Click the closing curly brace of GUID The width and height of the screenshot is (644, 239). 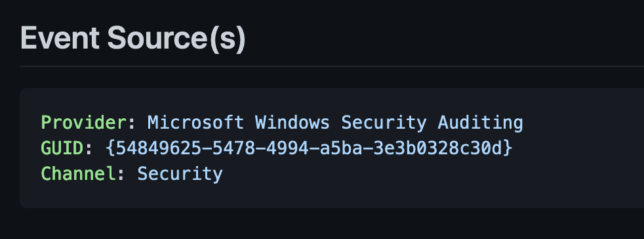[x=508, y=148]
